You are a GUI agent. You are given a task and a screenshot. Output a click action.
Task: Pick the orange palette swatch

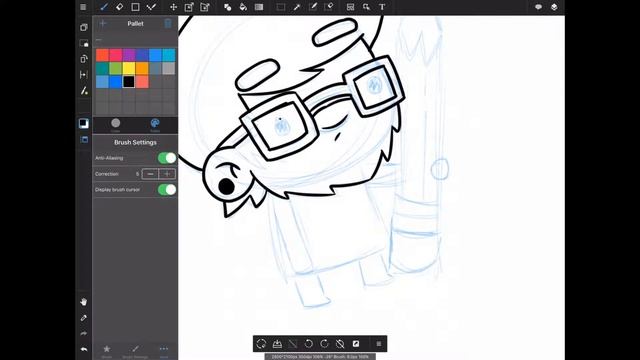click(x=142, y=69)
